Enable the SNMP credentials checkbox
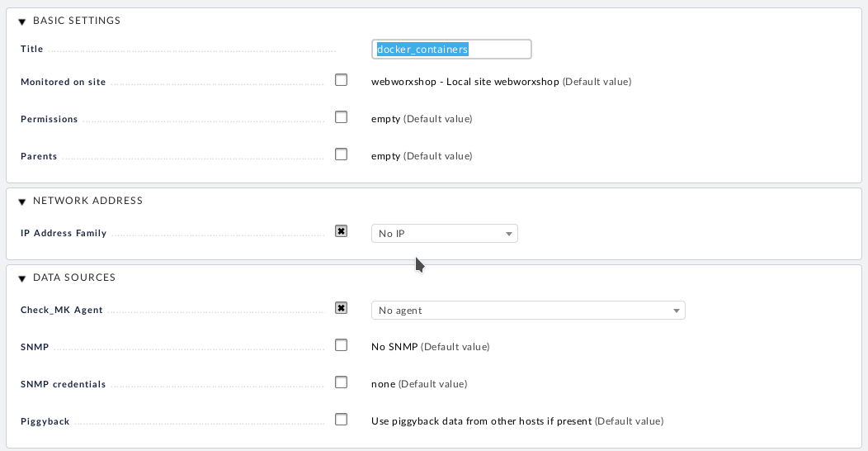Screen dimensions: 868x451 [341, 382]
